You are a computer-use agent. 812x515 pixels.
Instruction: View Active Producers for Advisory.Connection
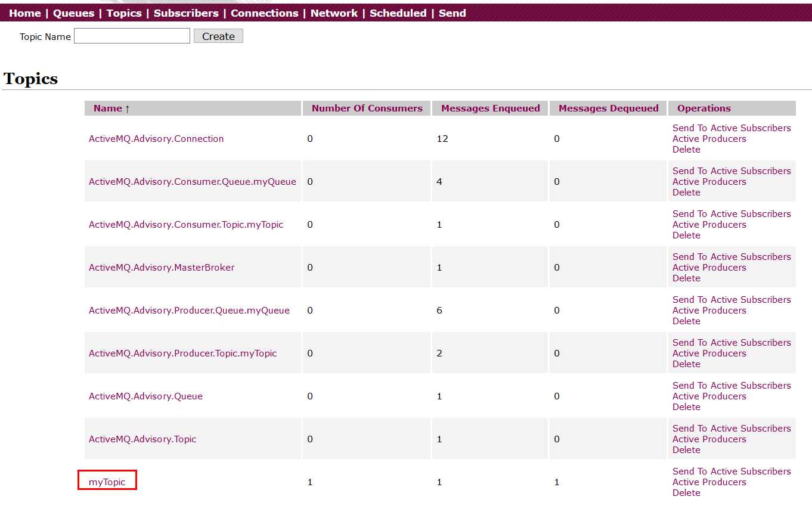pyautogui.click(x=709, y=139)
